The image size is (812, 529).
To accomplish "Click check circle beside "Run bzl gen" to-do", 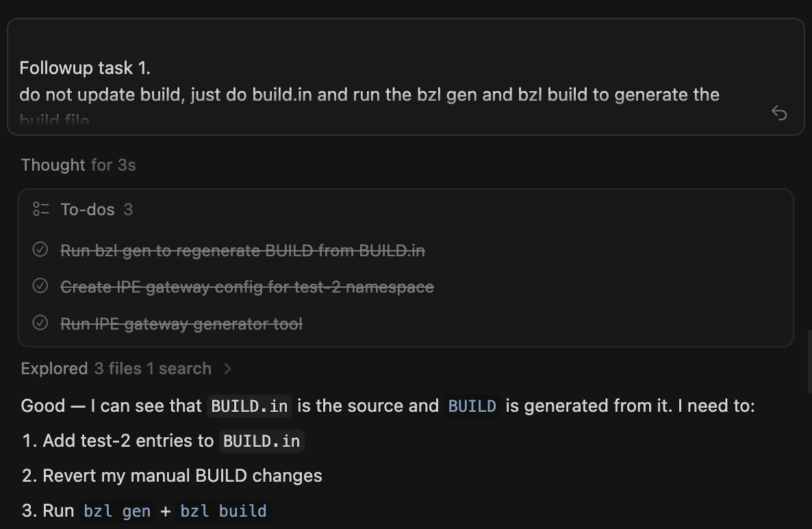I will tap(40, 249).
